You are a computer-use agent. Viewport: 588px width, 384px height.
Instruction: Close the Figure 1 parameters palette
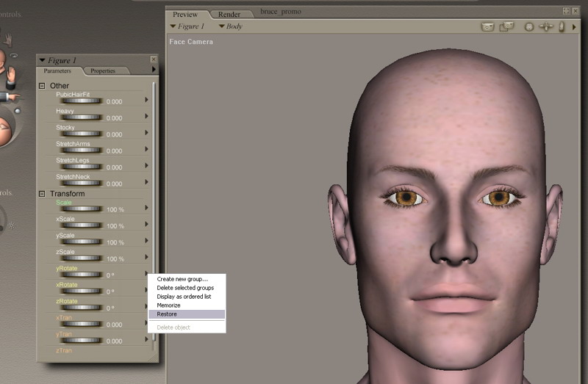pyautogui.click(x=153, y=59)
